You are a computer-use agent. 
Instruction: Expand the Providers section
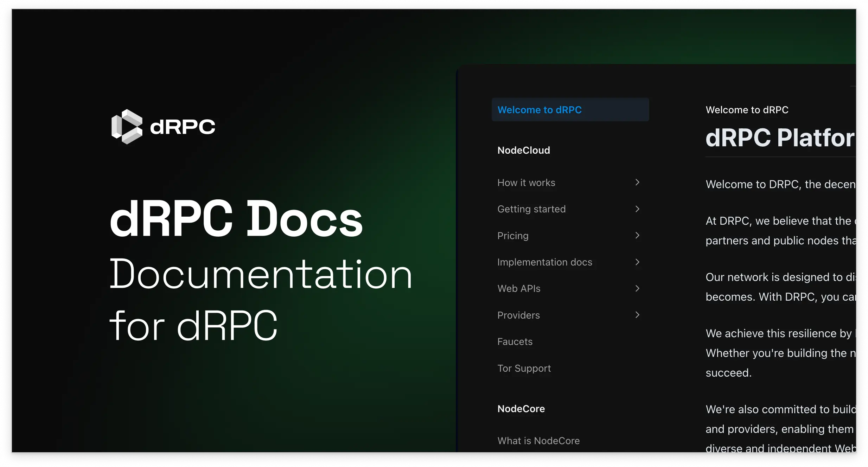518,315
